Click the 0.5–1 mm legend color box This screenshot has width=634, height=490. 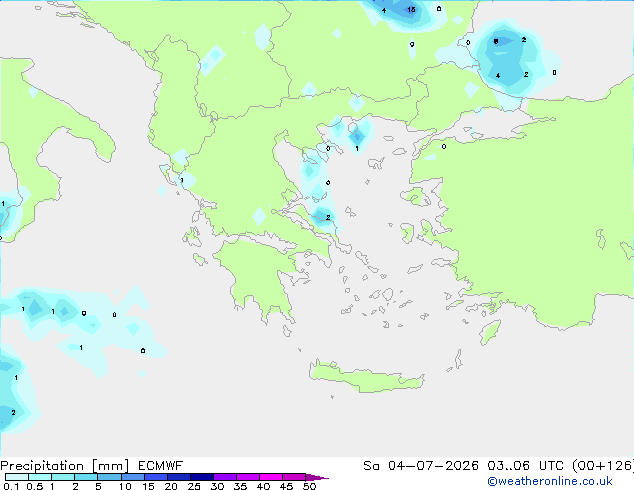pyautogui.click(x=40, y=477)
